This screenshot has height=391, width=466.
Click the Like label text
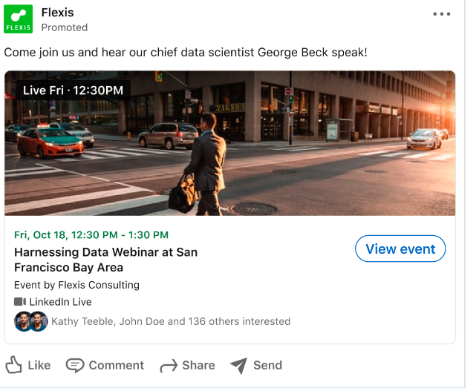click(x=39, y=365)
